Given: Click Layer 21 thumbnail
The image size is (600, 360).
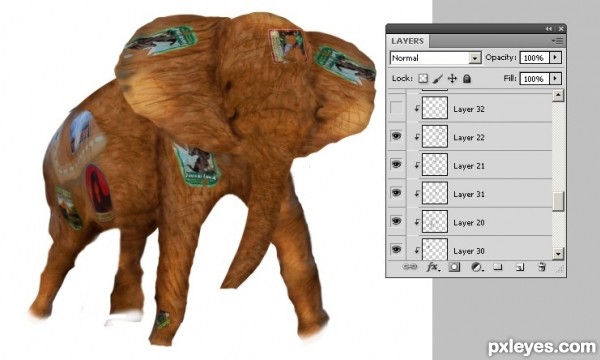Looking at the screenshot, I should pyautogui.click(x=435, y=165).
